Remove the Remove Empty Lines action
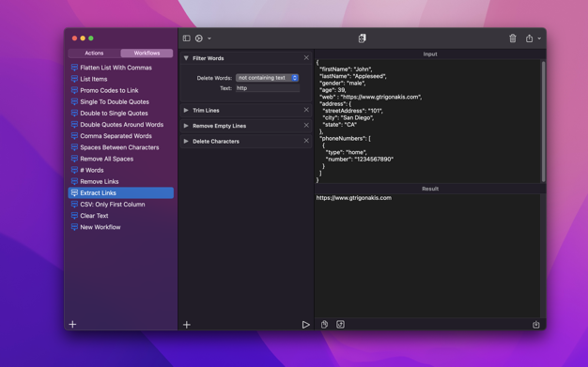 (x=306, y=125)
